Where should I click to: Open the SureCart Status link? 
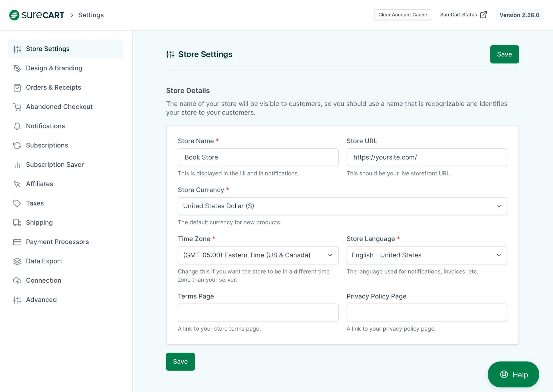click(463, 15)
